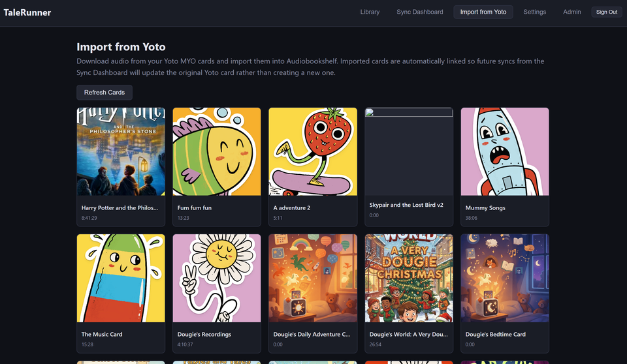
Task: Select the strawberry skateboard artwork for A adventure 2
Action: pos(313,151)
